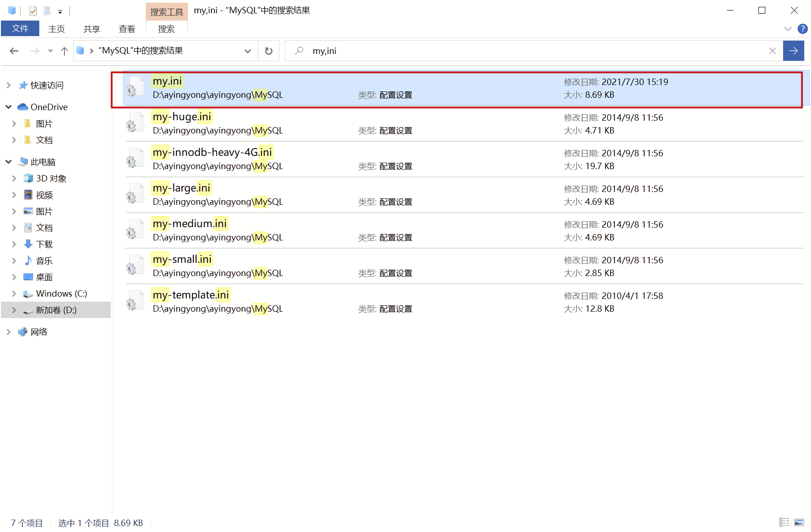Go back with the left arrow
This screenshot has height=532, width=811.
point(14,51)
